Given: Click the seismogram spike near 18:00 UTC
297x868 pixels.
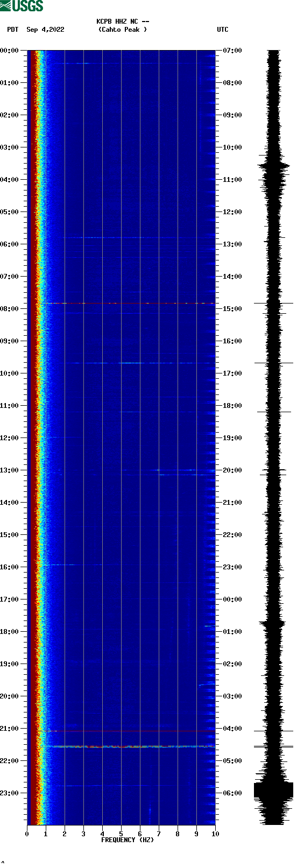Looking at the screenshot, I should (274, 412).
